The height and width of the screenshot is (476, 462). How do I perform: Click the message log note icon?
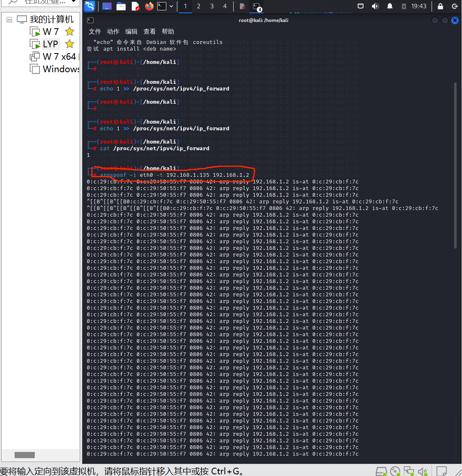point(441,471)
